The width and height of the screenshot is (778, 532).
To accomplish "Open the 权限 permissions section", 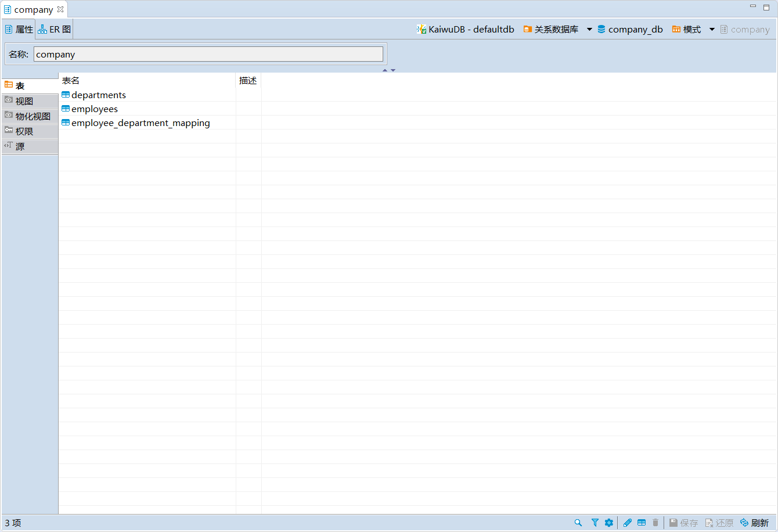I will [24, 131].
